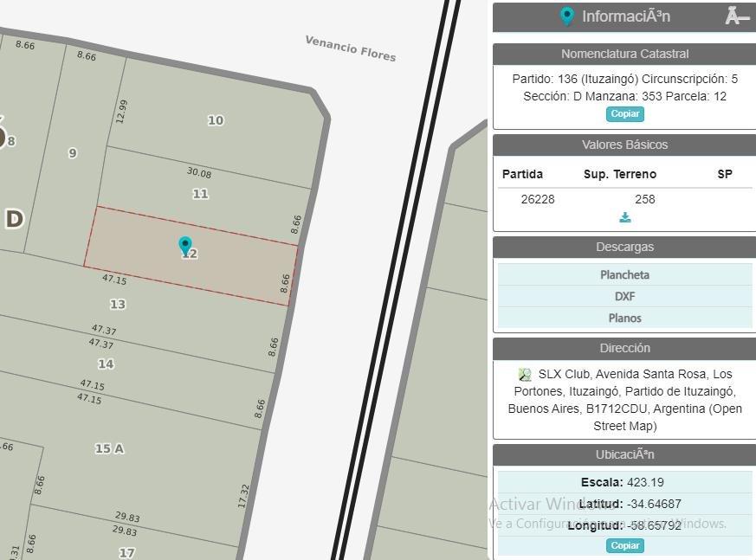Collapse the Información panel with the minimize icon
756x560 pixels.
pyautogui.click(x=736, y=16)
